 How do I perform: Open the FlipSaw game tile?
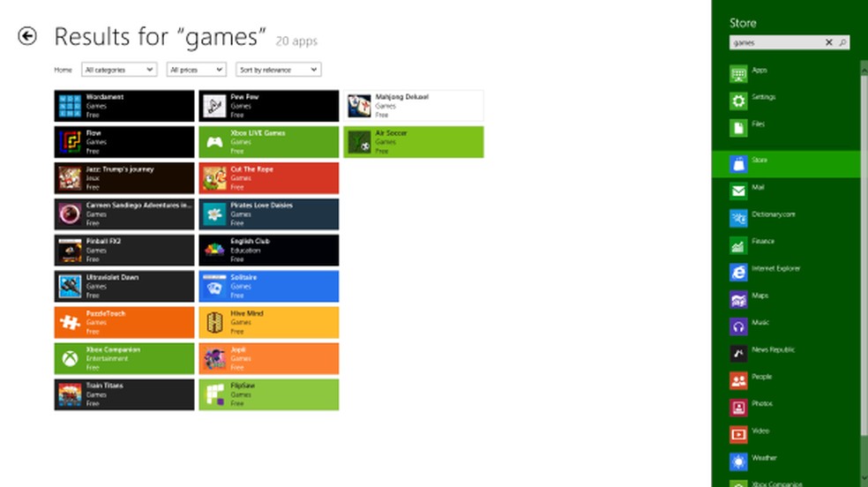pyautogui.click(x=269, y=394)
